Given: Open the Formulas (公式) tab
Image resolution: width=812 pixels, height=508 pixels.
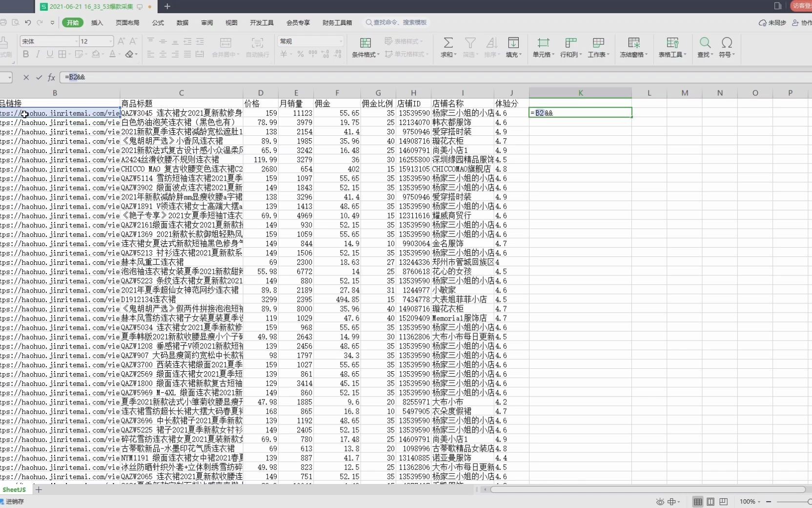Looking at the screenshot, I should coord(158,22).
